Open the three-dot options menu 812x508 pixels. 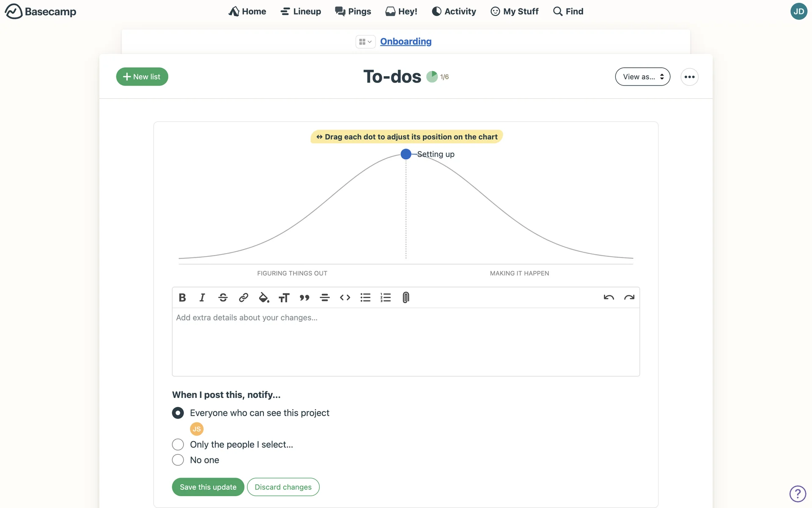(x=689, y=77)
